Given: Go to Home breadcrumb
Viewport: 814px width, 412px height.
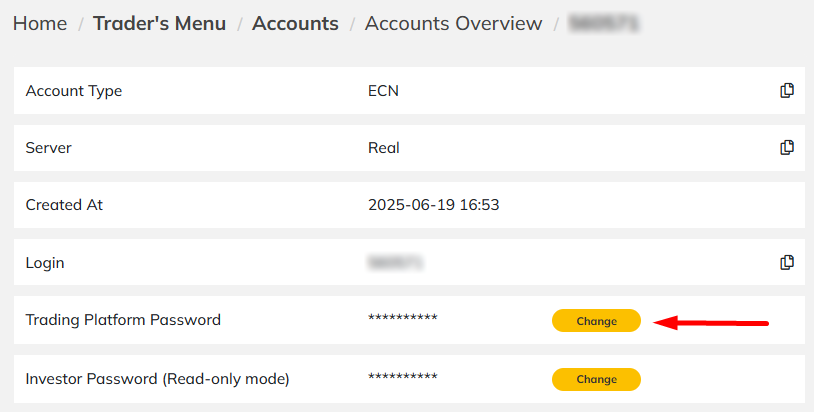Looking at the screenshot, I should [x=40, y=23].
